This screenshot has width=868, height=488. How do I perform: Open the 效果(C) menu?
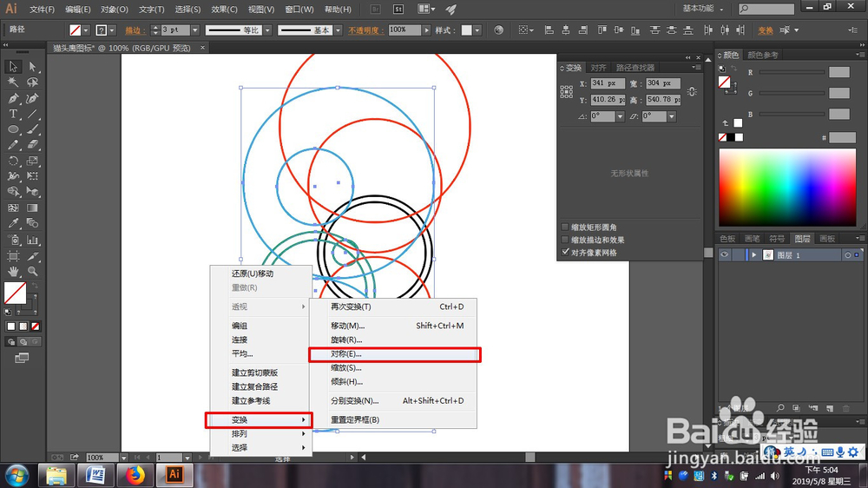pyautogui.click(x=224, y=10)
